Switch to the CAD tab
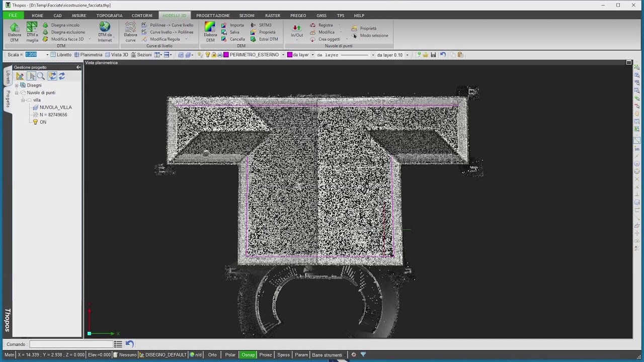The width and height of the screenshot is (644, 362). pyautogui.click(x=57, y=16)
